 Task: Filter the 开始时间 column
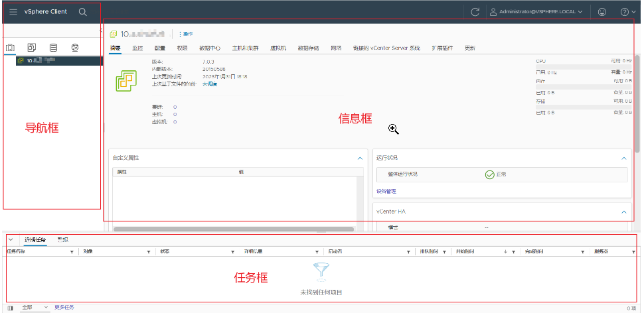[513, 252]
